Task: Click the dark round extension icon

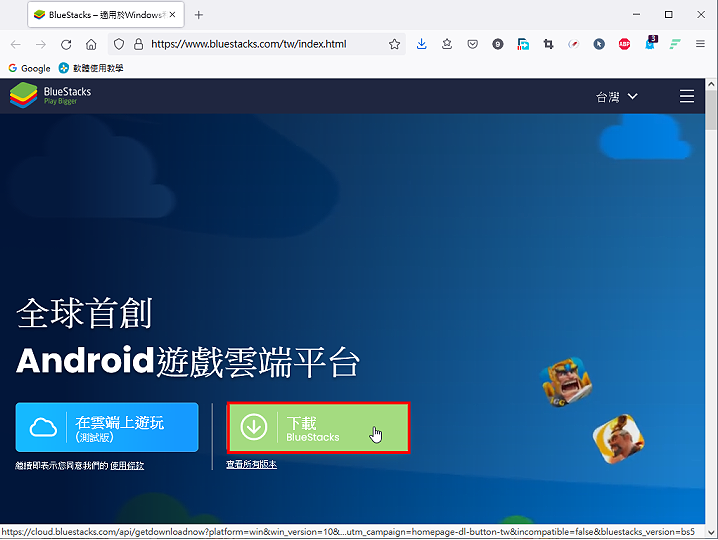Action: pyautogui.click(x=498, y=44)
